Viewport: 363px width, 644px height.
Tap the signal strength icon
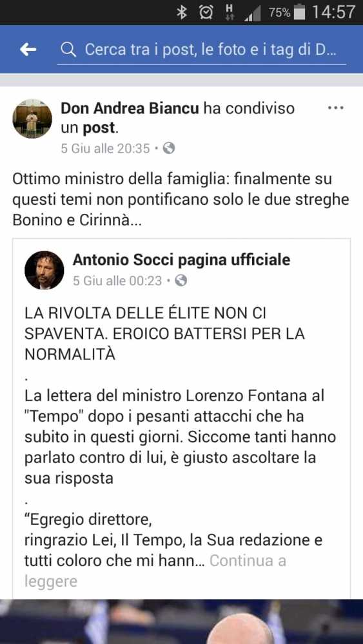pyautogui.click(x=252, y=14)
